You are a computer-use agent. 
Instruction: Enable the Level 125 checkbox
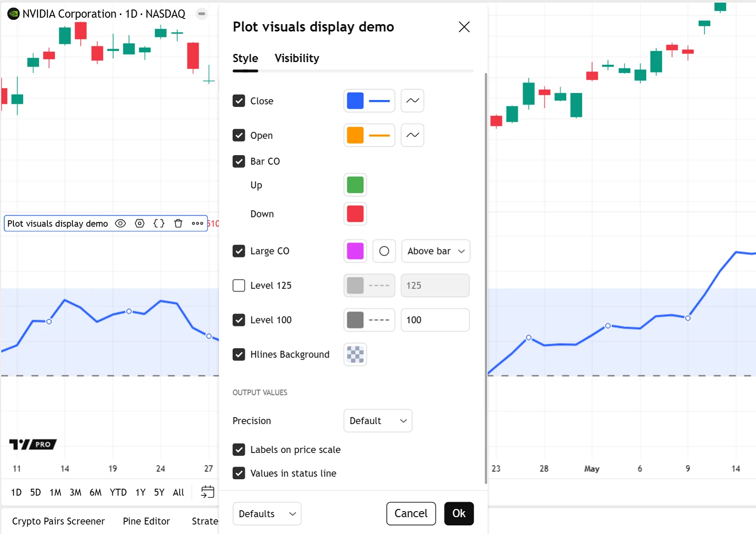[x=239, y=286]
